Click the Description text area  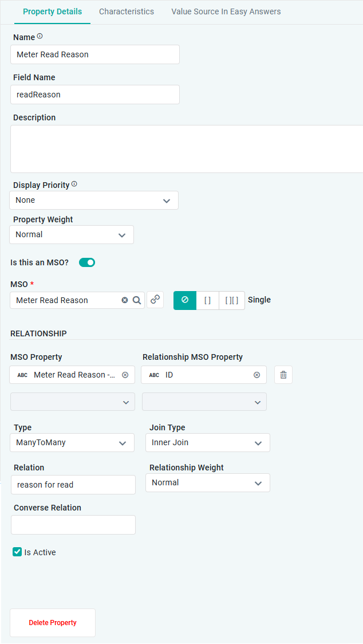point(187,149)
